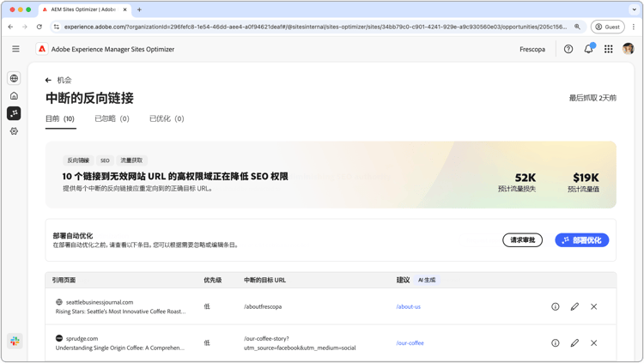The image size is (644, 363).
Task: Click the SEO tag
Action: [x=105, y=160]
